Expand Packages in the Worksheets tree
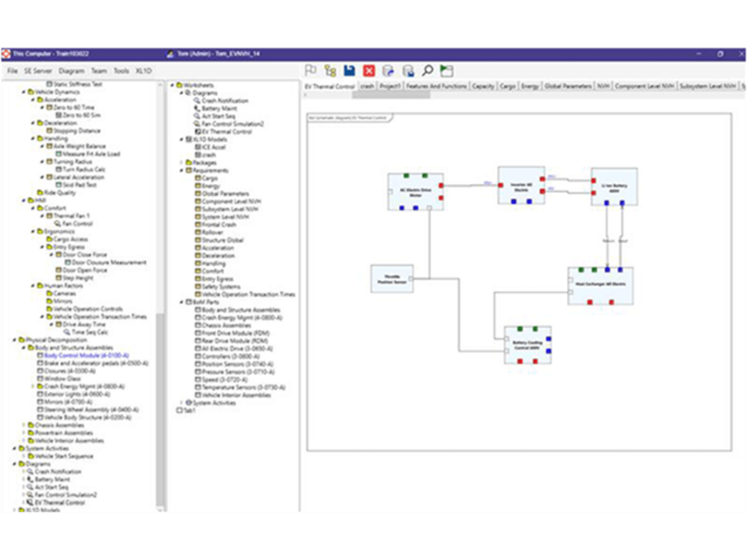The width and height of the screenshot is (747, 560). point(181,163)
